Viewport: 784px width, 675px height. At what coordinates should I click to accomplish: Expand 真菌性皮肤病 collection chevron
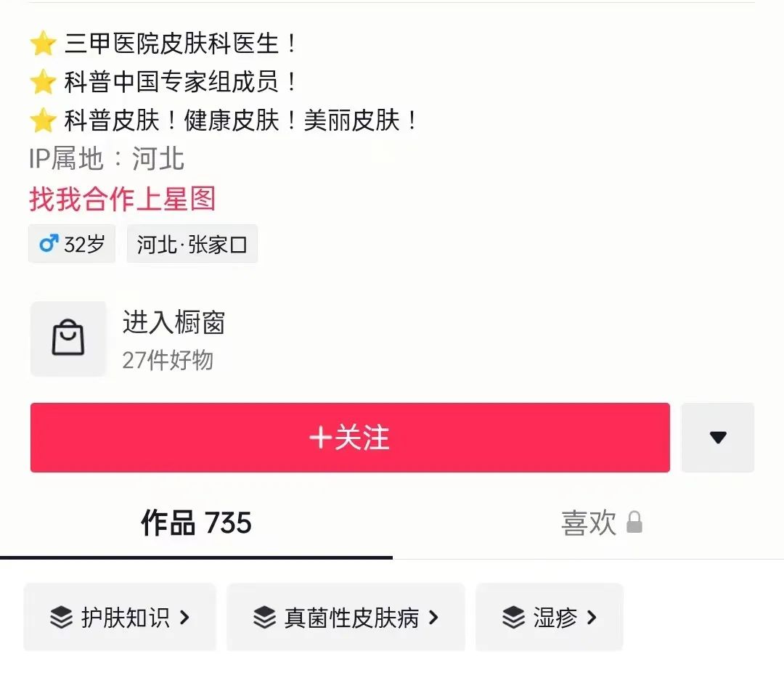click(433, 618)
